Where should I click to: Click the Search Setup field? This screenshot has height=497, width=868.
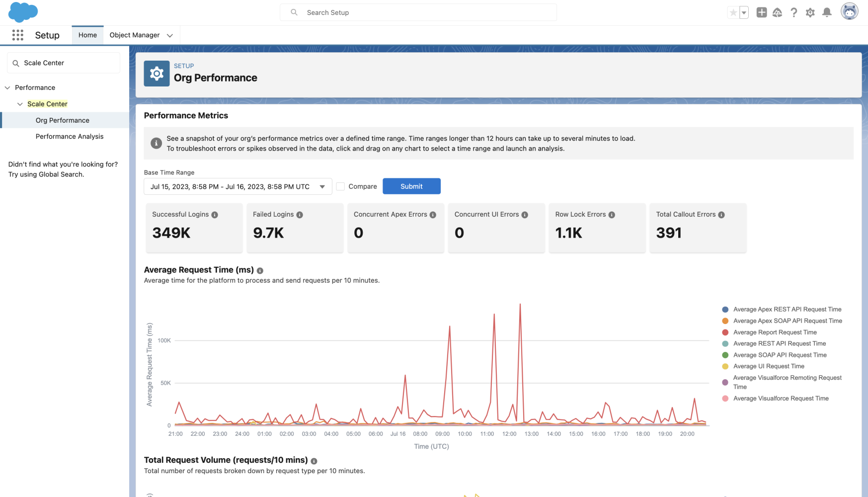tap(418, 12)
